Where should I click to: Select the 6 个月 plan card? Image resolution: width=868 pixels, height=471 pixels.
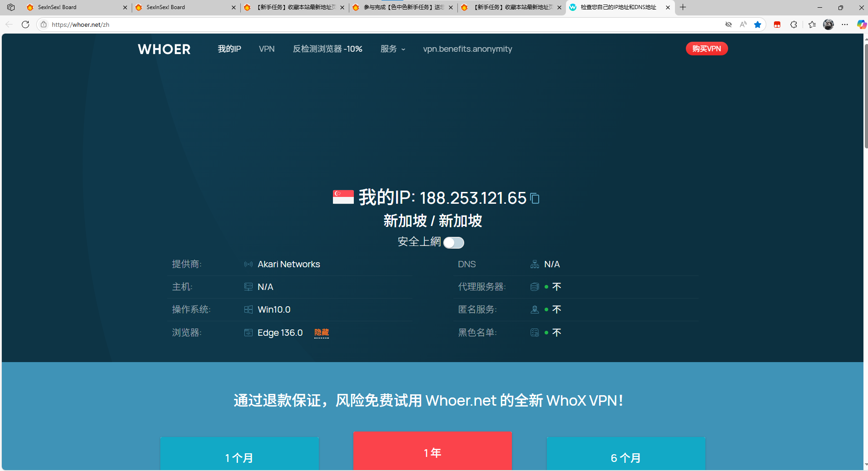point(626,453)
